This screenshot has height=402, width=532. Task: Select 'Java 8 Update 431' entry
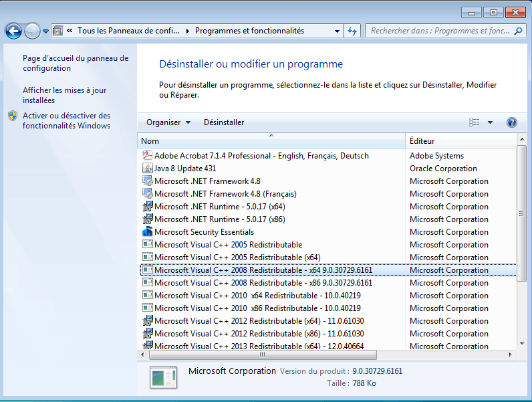[x=328, y=169]
